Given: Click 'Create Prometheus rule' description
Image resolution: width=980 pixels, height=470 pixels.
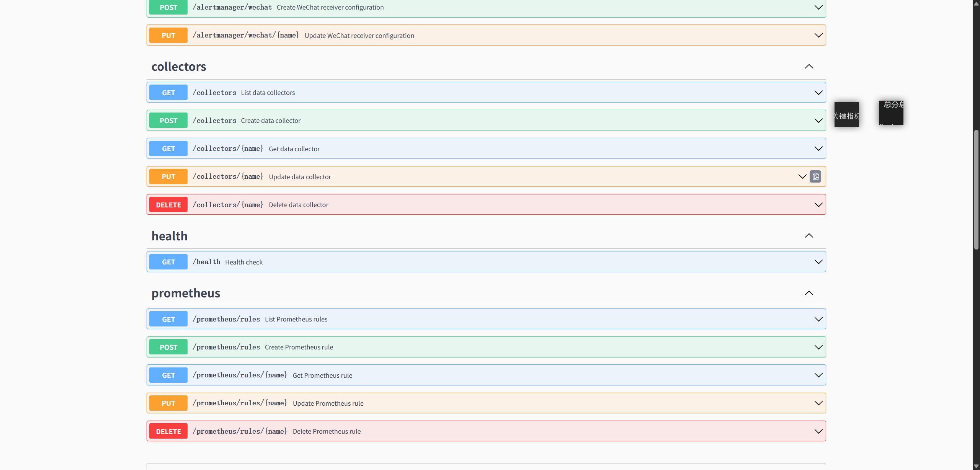Looking at the screenshot, I should (x=299, y=347).
